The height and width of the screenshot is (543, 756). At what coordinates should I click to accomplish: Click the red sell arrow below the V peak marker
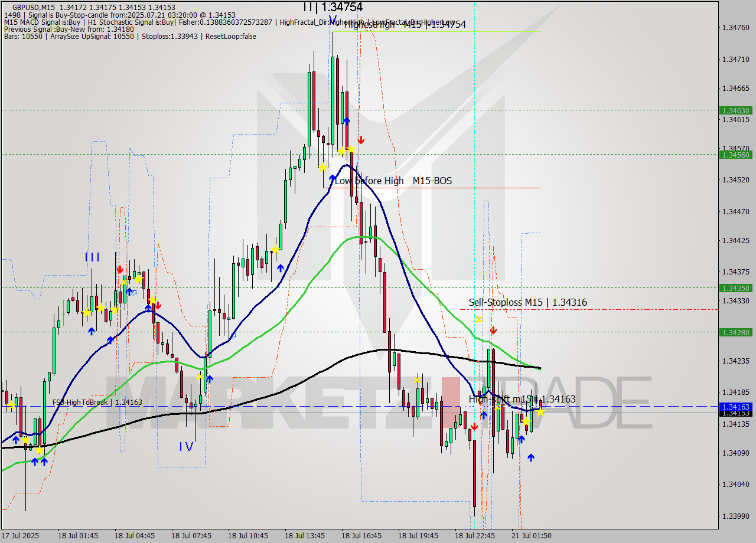click(361, 140)
